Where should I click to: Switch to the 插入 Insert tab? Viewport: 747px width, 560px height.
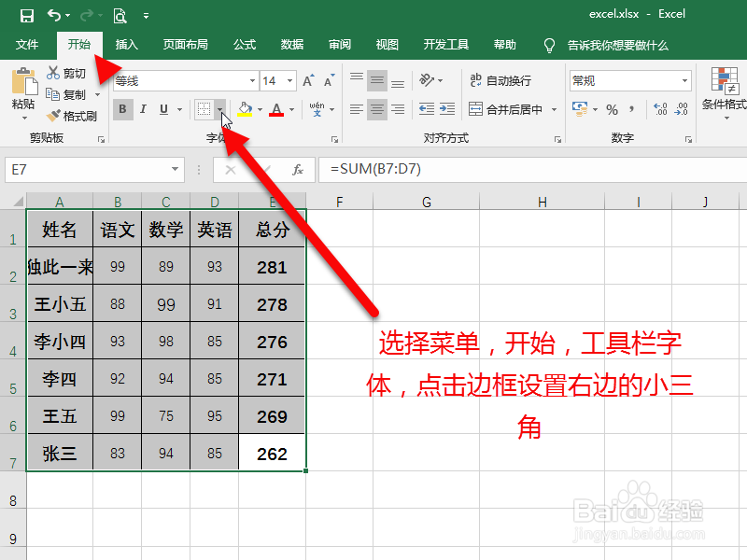[x=126, y=45]
